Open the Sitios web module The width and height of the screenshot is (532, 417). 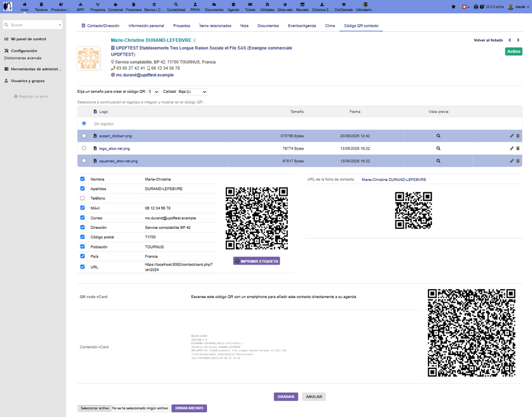[x=285, y=5]
